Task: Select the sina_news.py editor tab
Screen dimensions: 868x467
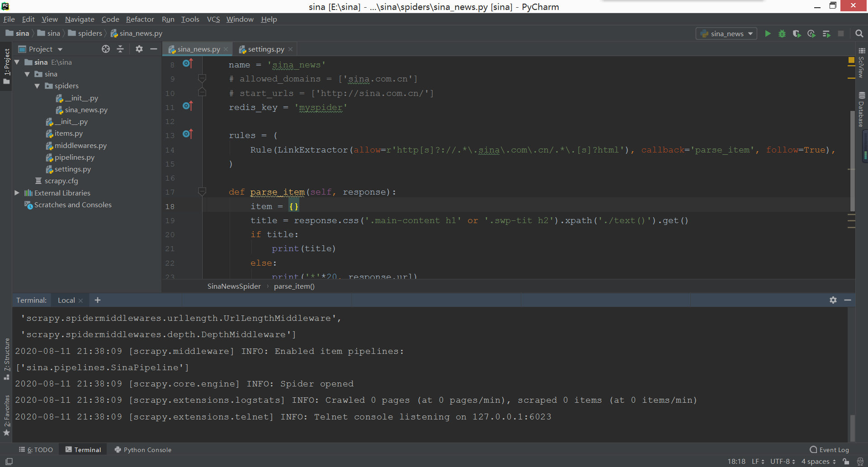Action: [198, 49]
